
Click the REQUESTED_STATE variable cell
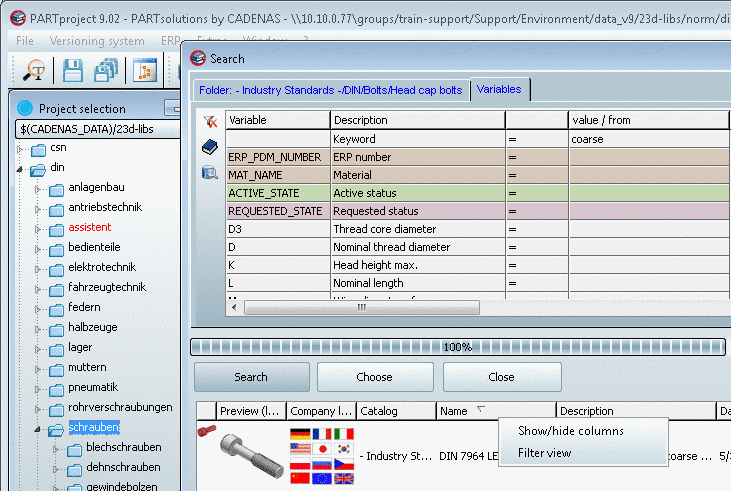pos(278,211)
